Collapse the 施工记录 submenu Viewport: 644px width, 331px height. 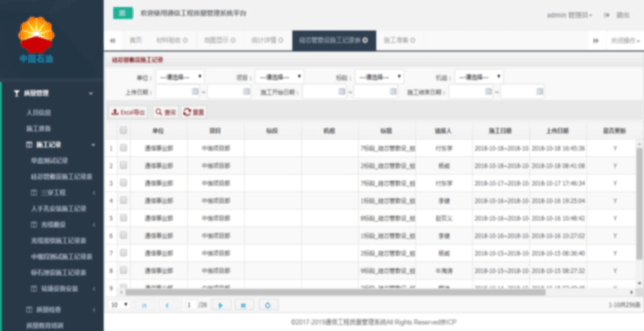[x=93, y=145]
